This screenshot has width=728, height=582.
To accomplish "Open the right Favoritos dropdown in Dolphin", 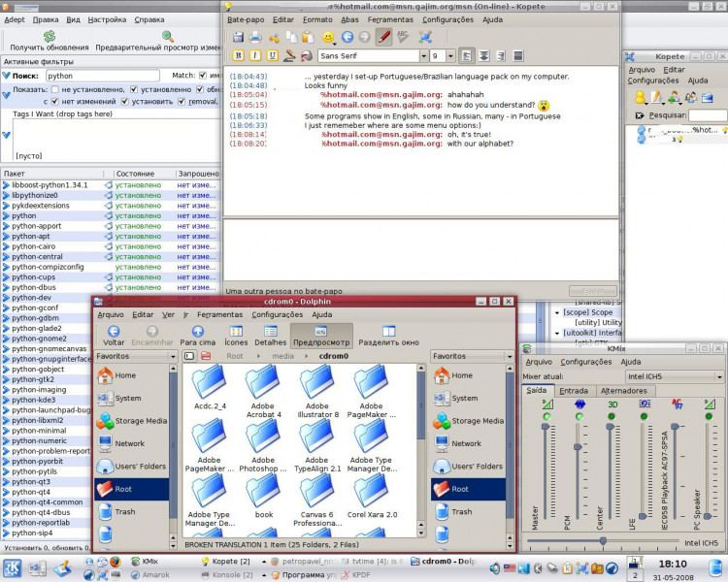I will (x=472, y=356).
